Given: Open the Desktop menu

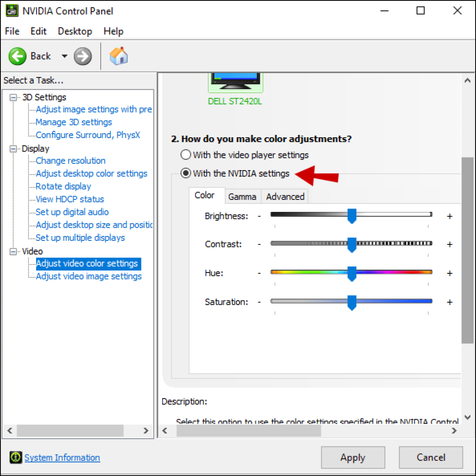Looking at the screenshot, I should pos(75,31).
